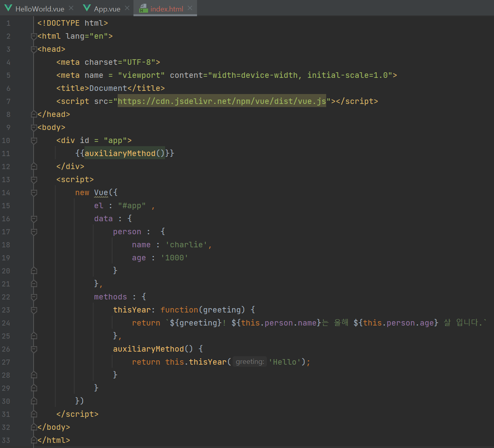Click the greeting: parameter hint on line 27
This screenshot has width=494, height=448.
[x=250, y=362]
